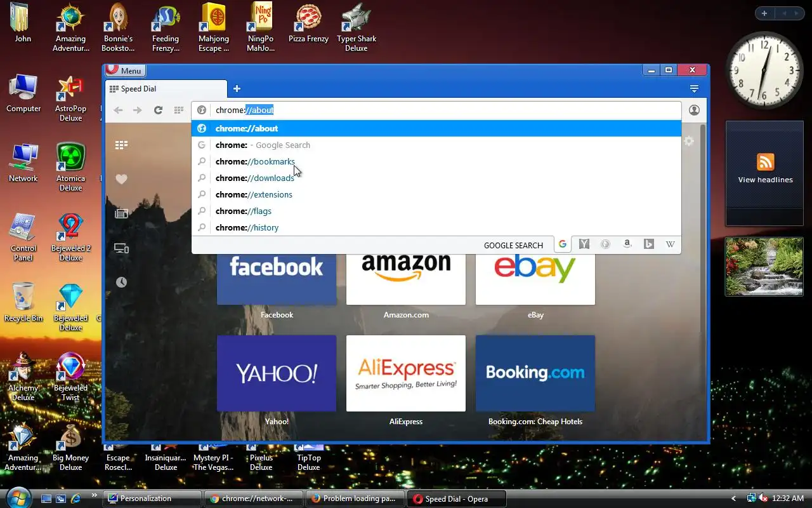812x508 pixels.
Task: Click the browser Forward arrow
Action: [137, 110]
